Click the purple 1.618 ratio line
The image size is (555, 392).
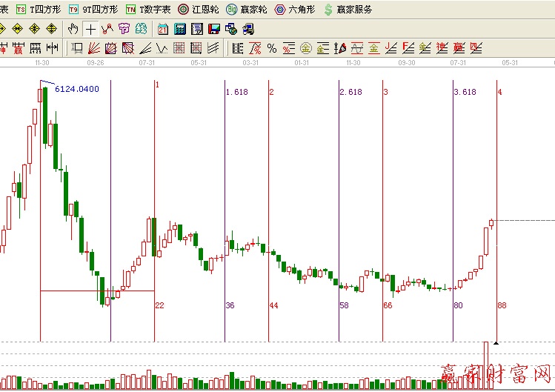225,185
